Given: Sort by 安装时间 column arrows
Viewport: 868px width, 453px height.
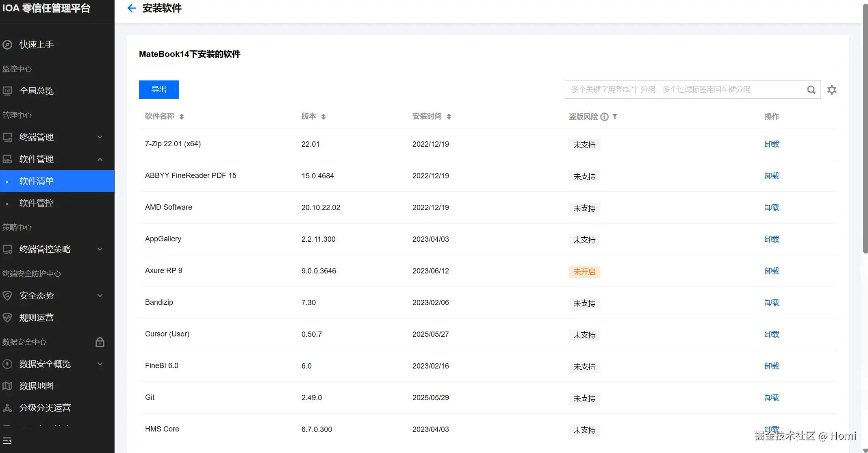Looking at the screenshot, I should 449,117.
